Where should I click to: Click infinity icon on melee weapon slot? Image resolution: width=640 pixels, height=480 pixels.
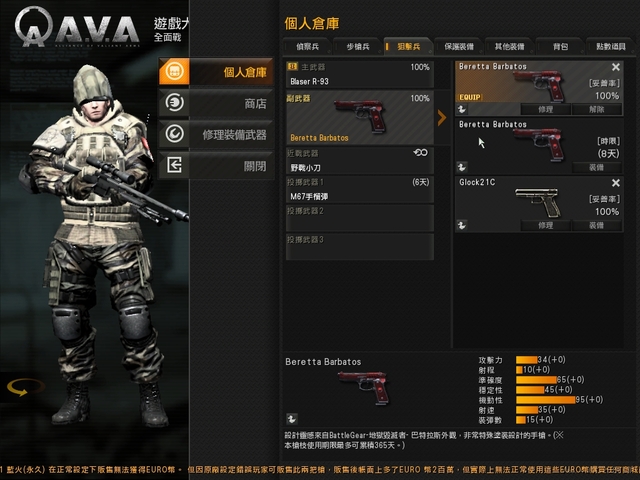click(x=420, y=152)
